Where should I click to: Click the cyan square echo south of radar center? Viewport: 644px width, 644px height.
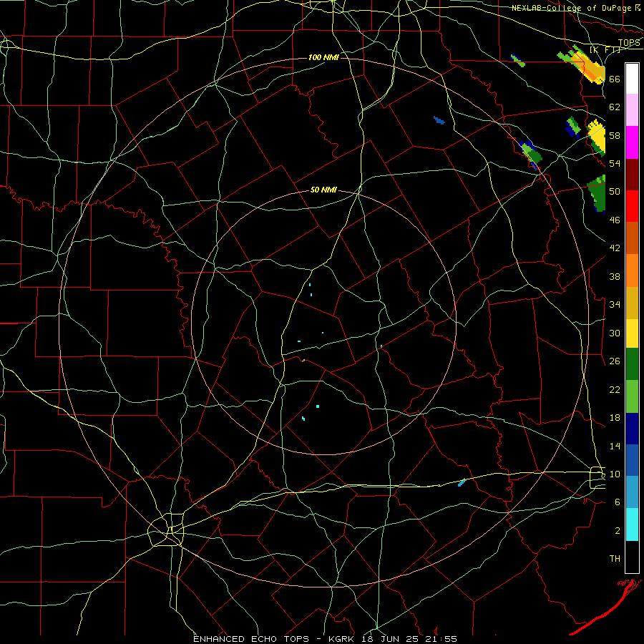[318, 406]
